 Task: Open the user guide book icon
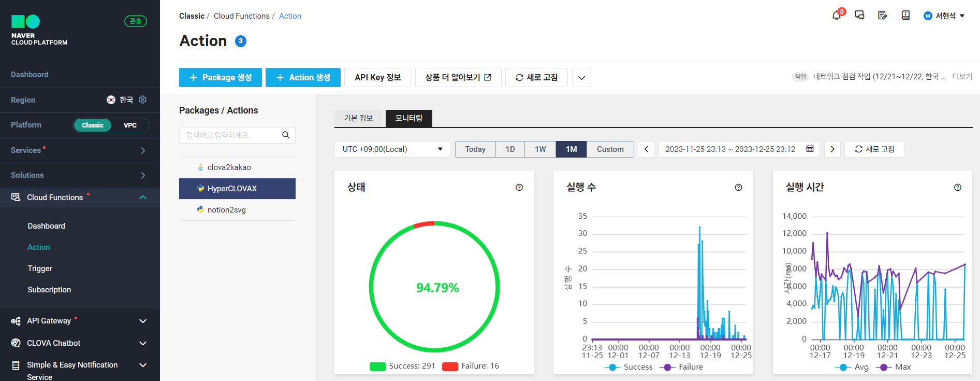pyautogui.click(x=905, y=16)
